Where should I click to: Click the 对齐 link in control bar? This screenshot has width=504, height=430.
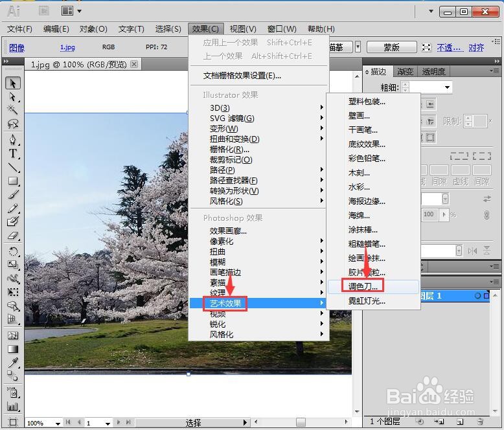pos(476,48)
